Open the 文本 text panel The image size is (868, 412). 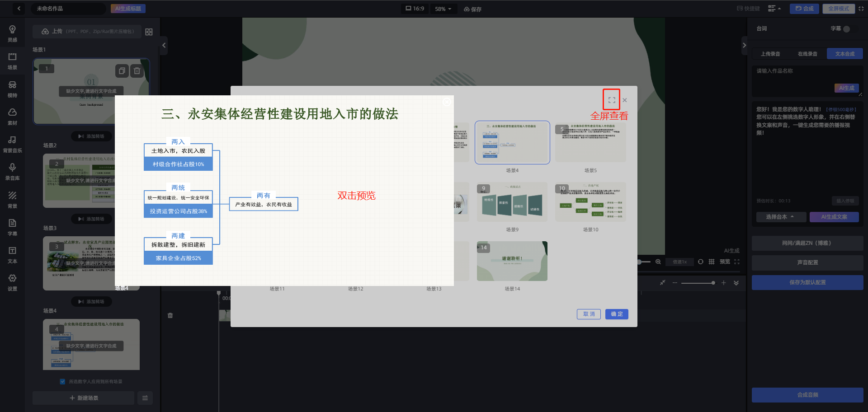click(12, 255)
